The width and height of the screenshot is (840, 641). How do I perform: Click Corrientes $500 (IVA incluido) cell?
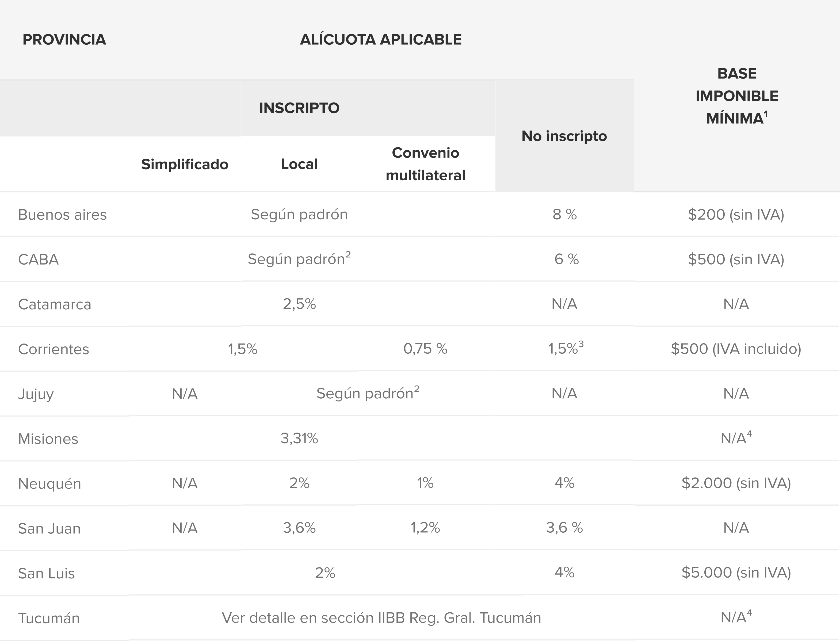click(x=736, y=349)
